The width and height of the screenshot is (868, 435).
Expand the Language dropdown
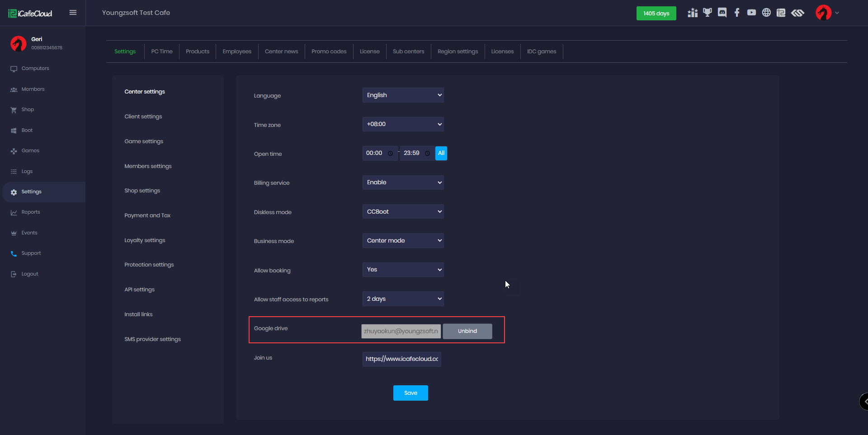403,95
